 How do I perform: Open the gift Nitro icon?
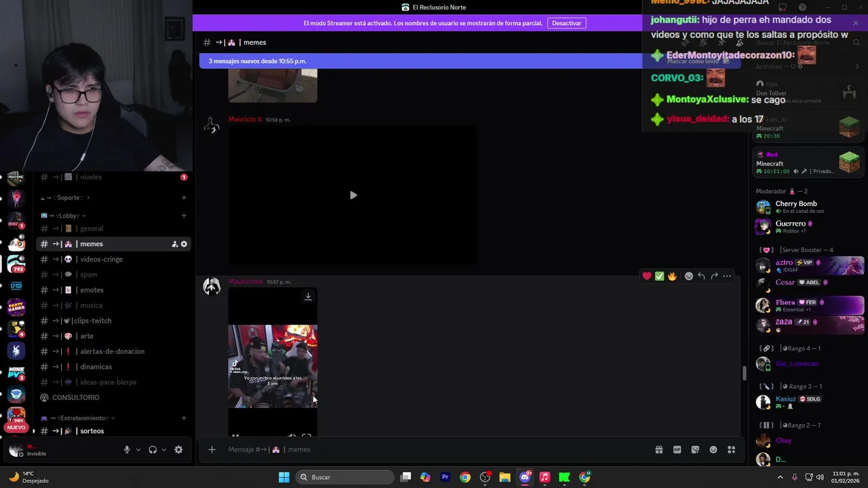pyautogui.click(x=658, y=449)
